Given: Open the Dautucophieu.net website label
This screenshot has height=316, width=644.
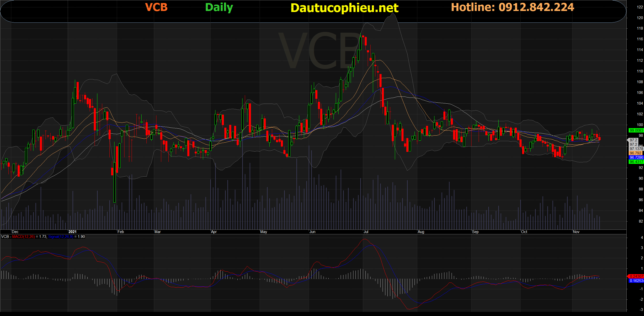Looking at the screenshot, I should tap(344, 8).
